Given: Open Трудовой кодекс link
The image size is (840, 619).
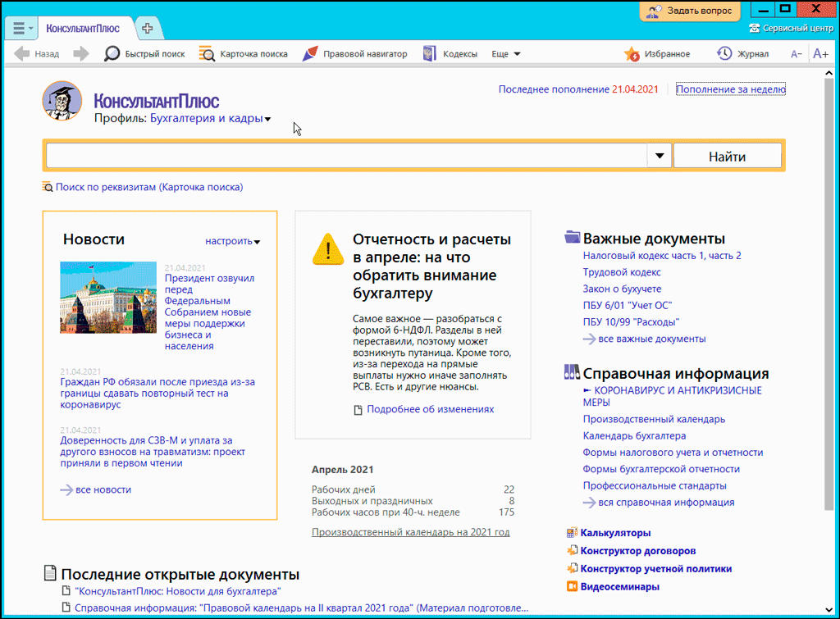Looking at the screenshot, I should point(622,272).
